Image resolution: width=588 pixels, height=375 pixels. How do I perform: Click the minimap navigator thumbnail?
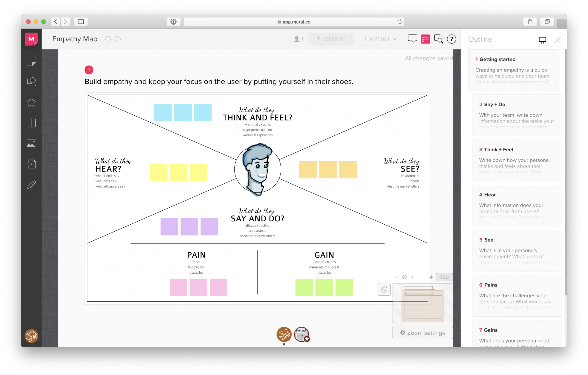423,304
